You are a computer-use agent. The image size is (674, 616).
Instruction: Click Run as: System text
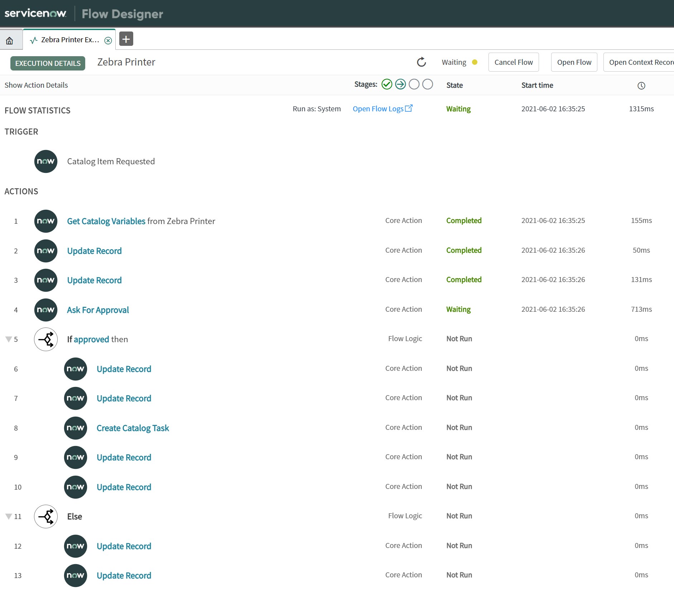point(317,109)
